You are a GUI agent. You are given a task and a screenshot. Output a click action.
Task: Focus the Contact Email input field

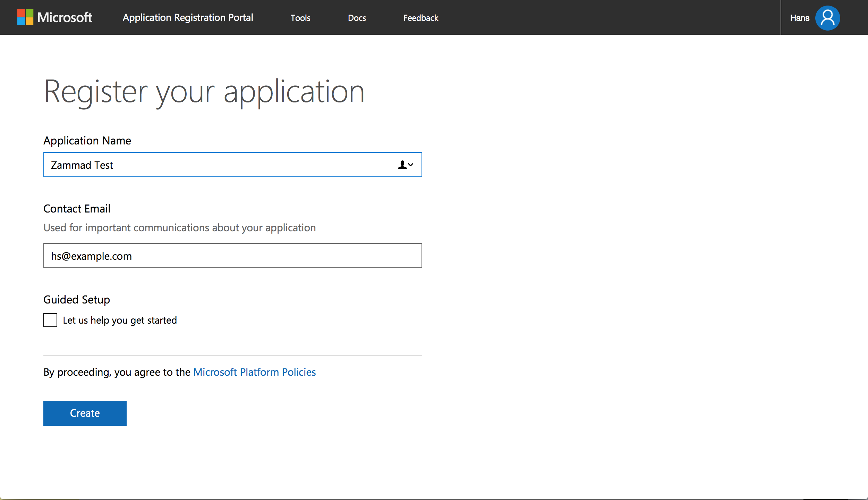click(233, 256)
